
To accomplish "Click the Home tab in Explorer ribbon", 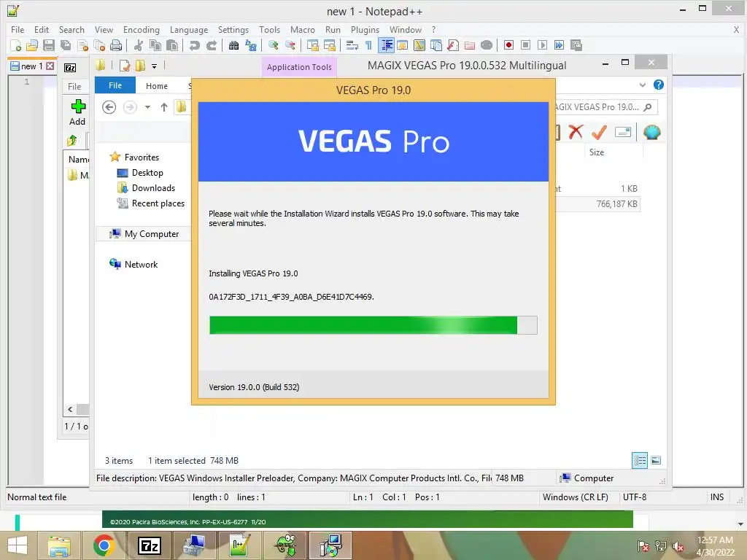I will coord(157,86).
